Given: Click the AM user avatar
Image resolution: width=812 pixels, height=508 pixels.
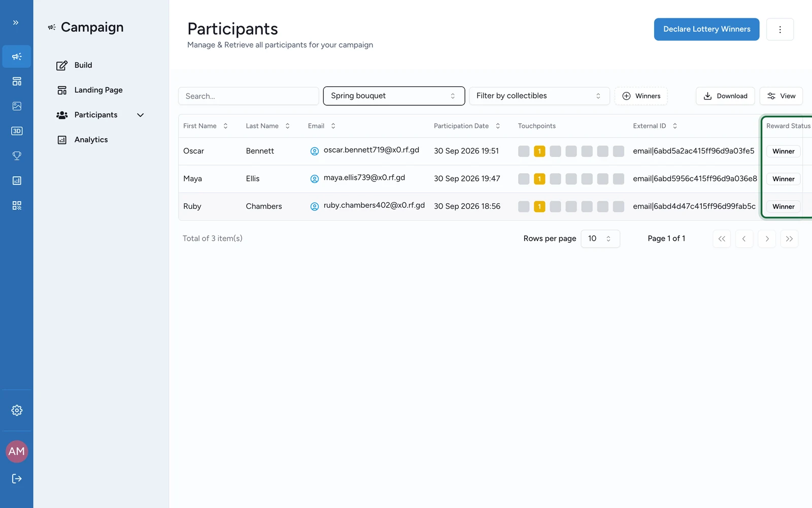Looking at the screenshot, I should coord(17,451).
